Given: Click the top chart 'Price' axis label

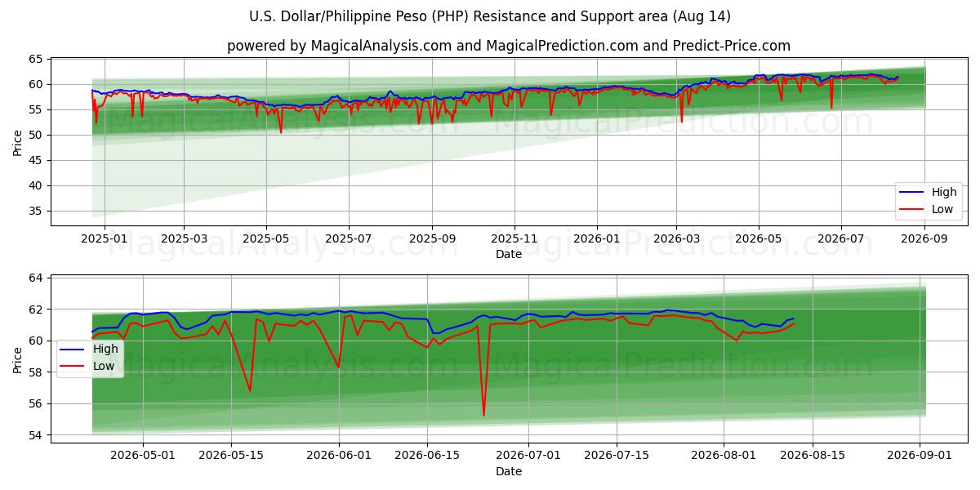Looking at the screenshot, I should [x=18, y=140].
